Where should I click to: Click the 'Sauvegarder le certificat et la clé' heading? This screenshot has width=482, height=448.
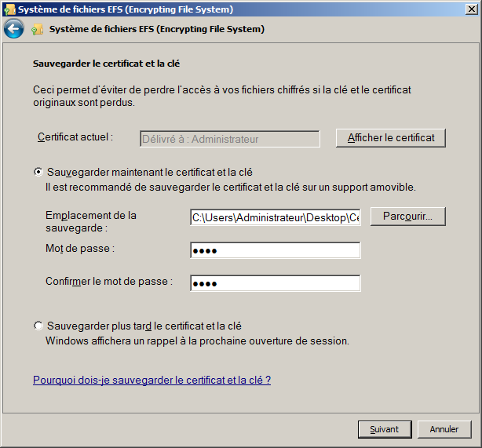pyautogui.click(x=112, y=63)
